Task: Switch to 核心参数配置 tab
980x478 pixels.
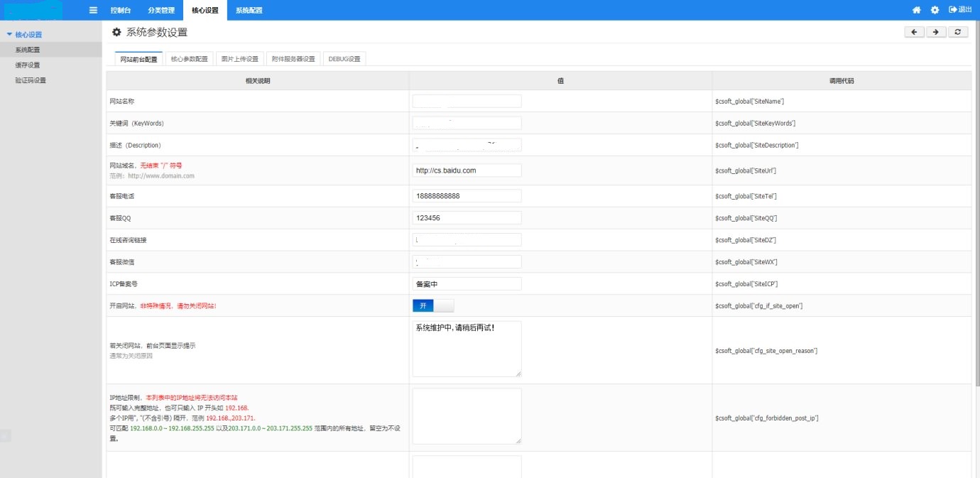Action: click(x=190, y=59)
